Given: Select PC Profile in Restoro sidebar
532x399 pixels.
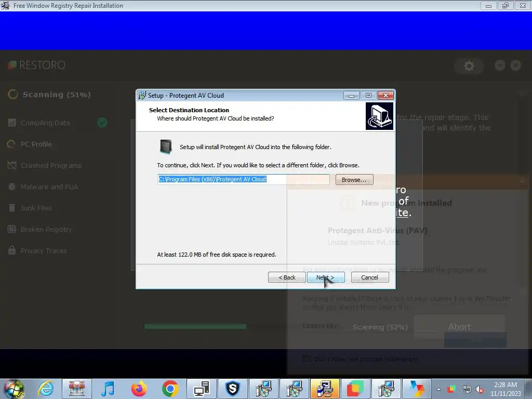Looking at the screenshot, I should 36,144.
